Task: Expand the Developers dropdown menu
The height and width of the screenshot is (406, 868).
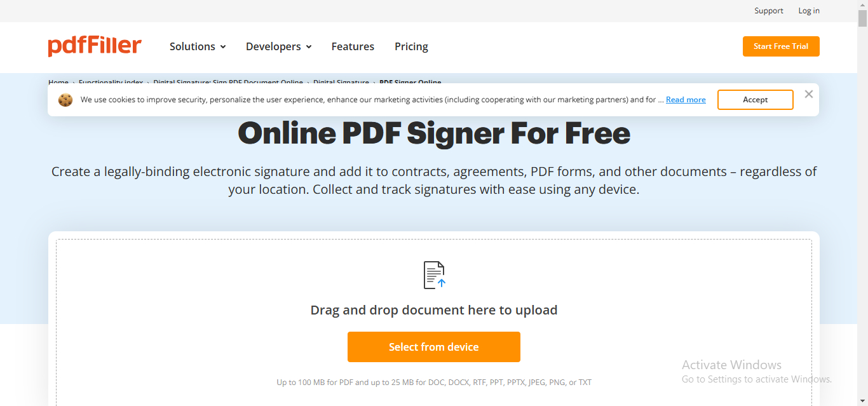Action: (x=279, y=46)
